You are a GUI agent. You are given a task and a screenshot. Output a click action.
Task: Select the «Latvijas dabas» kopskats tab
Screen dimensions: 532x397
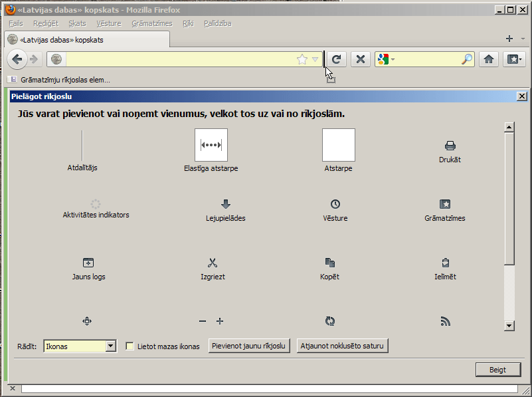pyautogui.click(x=87, y=40)
